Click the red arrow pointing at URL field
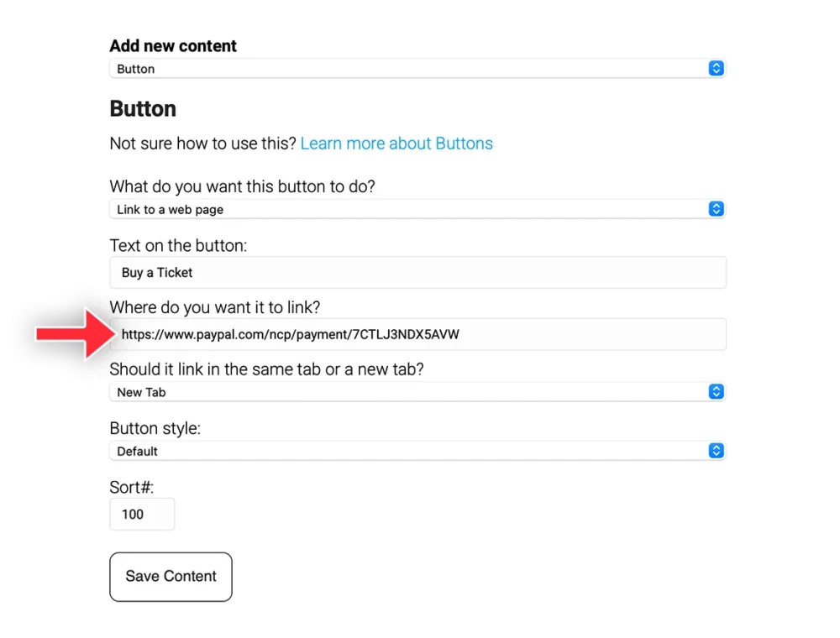Screen dimensions: 840x638 click(75, 334)
